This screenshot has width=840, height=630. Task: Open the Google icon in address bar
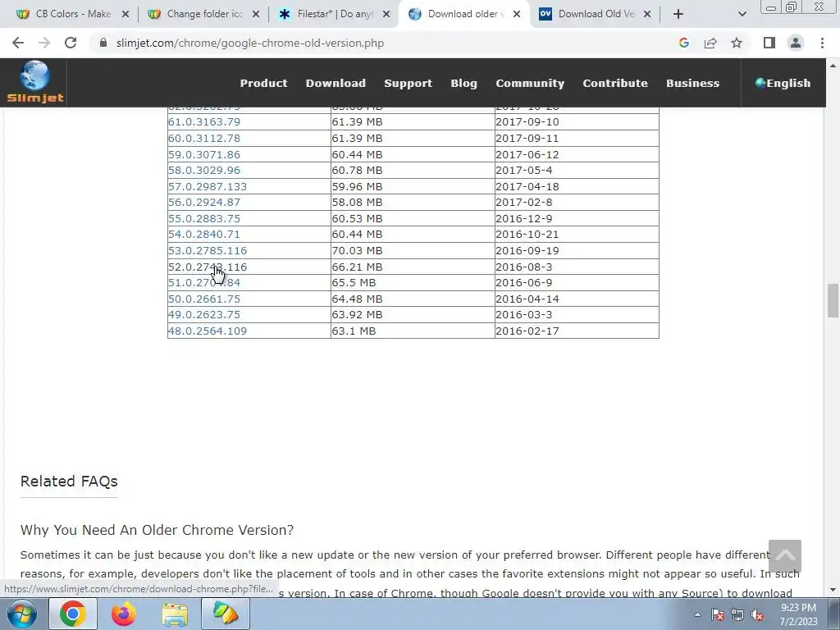(683, 43)
